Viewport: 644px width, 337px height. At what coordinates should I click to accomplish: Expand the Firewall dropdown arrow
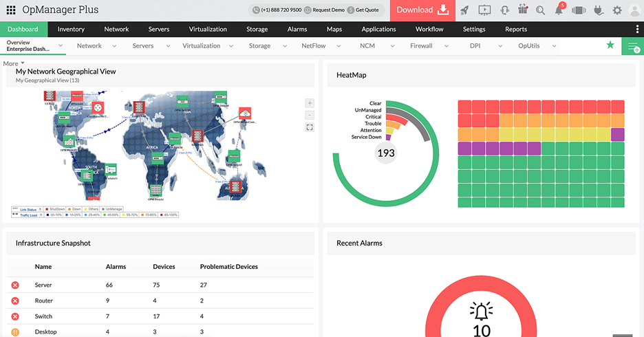point(447,46)
